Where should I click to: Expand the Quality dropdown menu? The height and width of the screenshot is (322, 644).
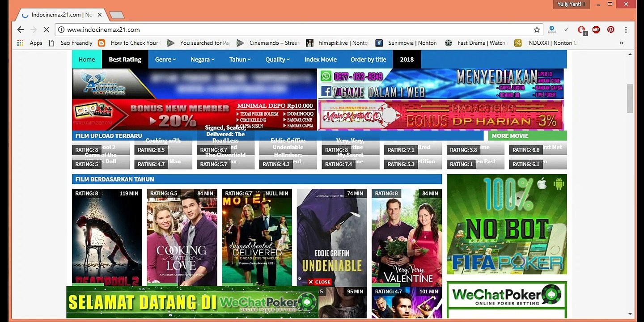(x=277, y=59)
